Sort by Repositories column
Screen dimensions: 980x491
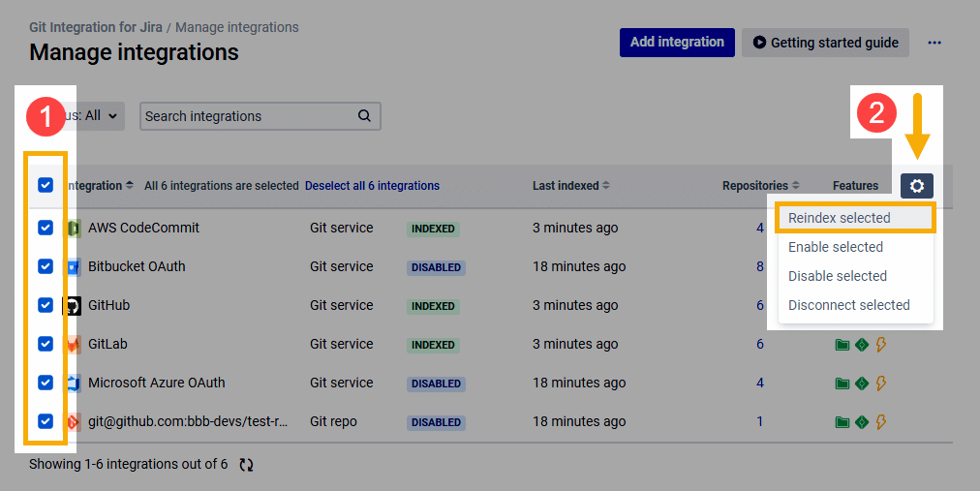click(x=761, y=186)
